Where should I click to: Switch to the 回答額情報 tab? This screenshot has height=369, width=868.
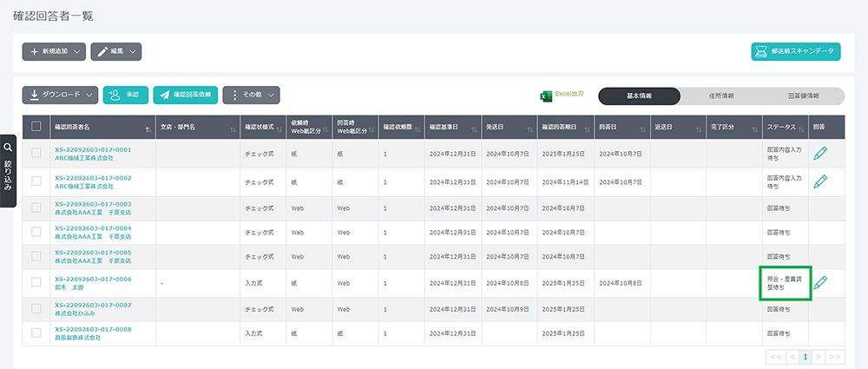click(803, 96)
